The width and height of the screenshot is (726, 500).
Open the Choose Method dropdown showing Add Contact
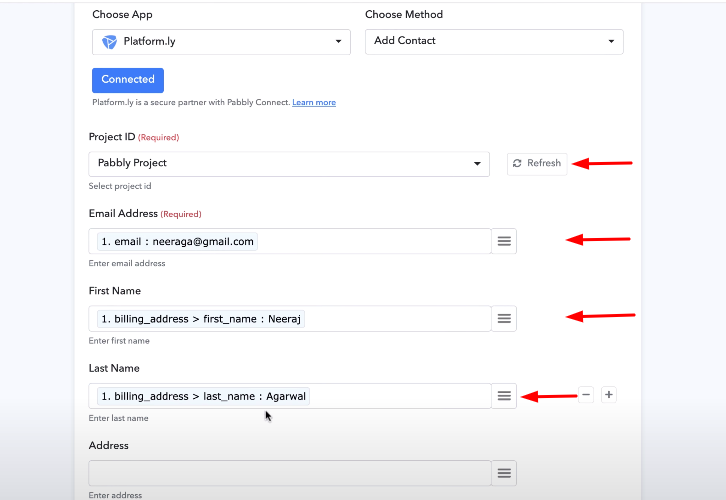click(x=494, y=42)
